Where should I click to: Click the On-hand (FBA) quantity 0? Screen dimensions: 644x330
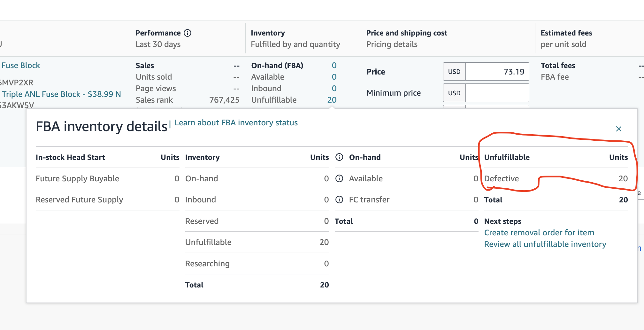coord(334,66)
